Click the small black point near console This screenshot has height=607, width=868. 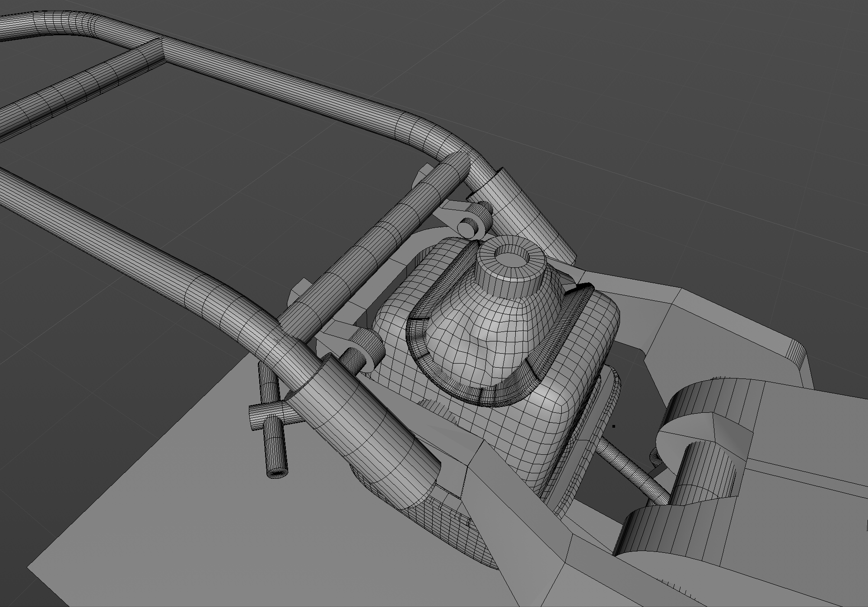614,426
